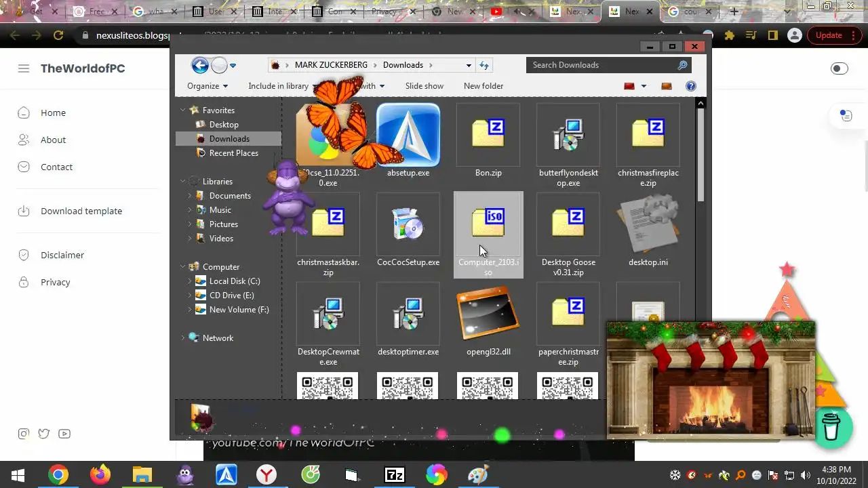This screenshot has width=868, height=488.
Task: Click the Explorer Forward arrow button
Action: point(219,65)
